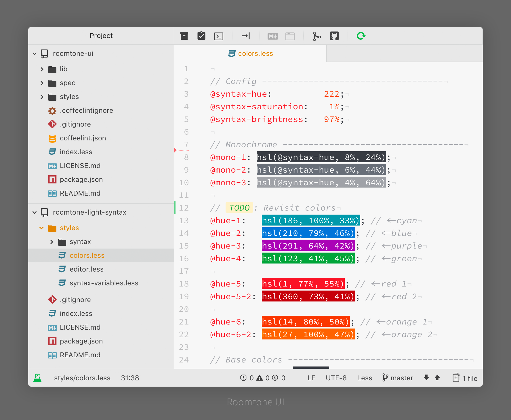Open .coffeelintignore file
This screenshot has height=420, width=511.
101,110
